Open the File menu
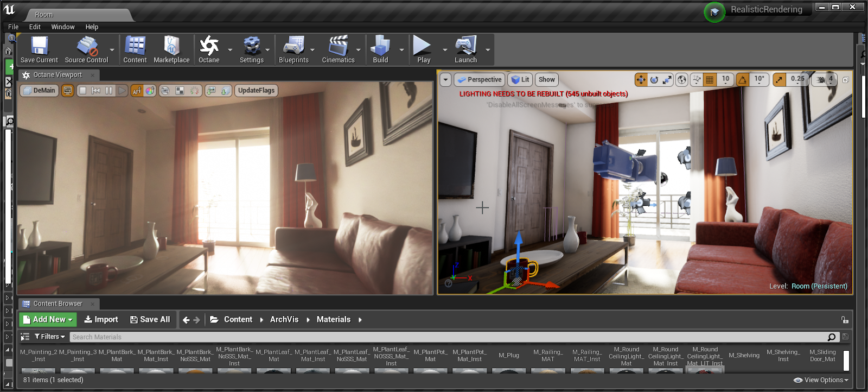Image resolution: width=868 pixels, height=392 pixels. click(14, 27)
